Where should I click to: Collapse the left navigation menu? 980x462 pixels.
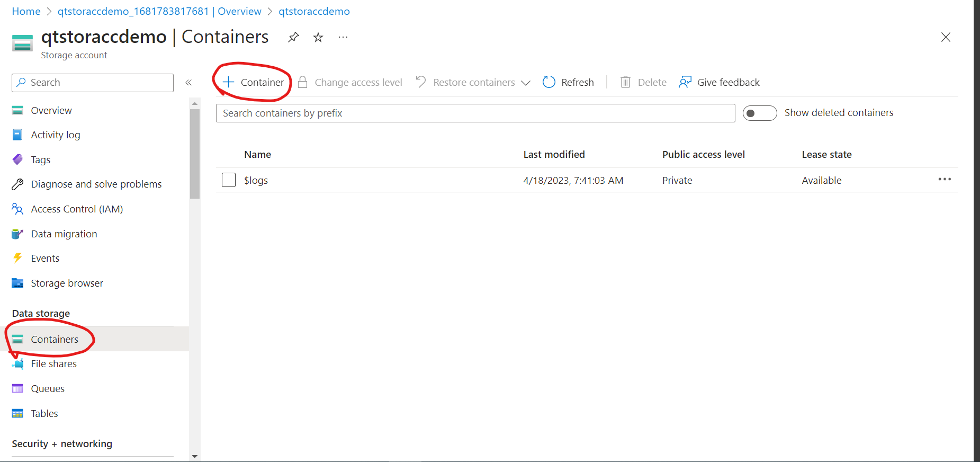click(x=188, y=83)
